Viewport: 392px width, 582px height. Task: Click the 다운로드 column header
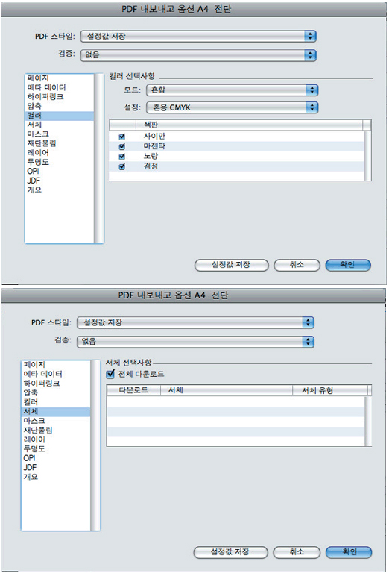coord(133,390)
